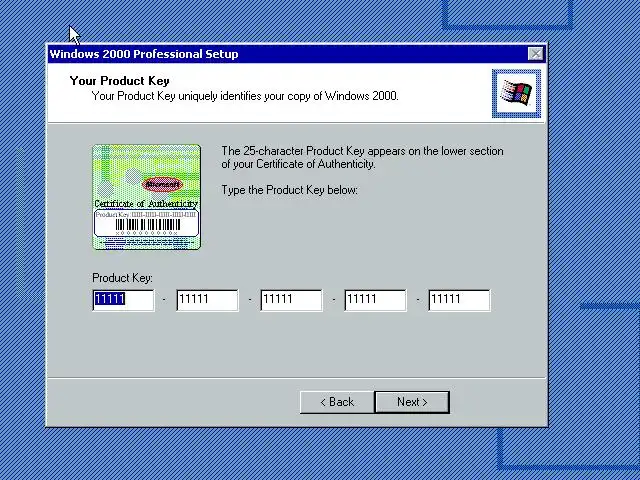Click 'uniquely identifies your copy' subtitle text
This screenshot has height=480, width=640.
[x=245, y=96]
